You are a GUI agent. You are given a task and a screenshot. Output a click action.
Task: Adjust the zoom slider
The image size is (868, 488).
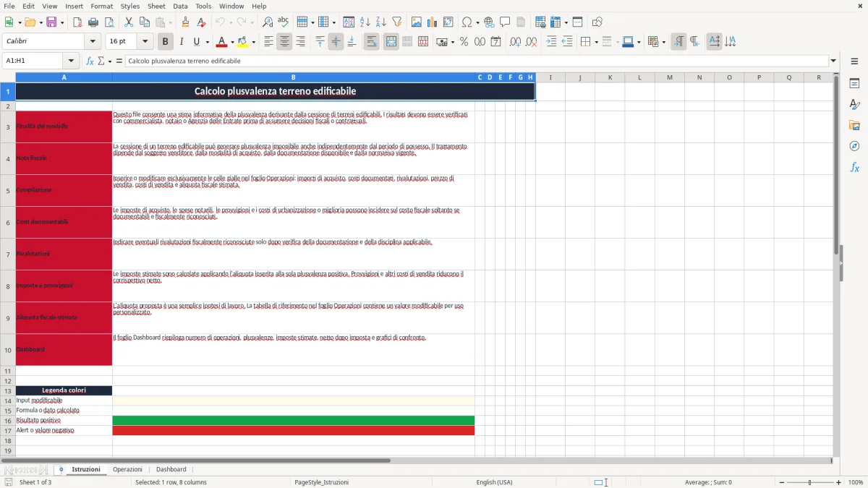810,482
